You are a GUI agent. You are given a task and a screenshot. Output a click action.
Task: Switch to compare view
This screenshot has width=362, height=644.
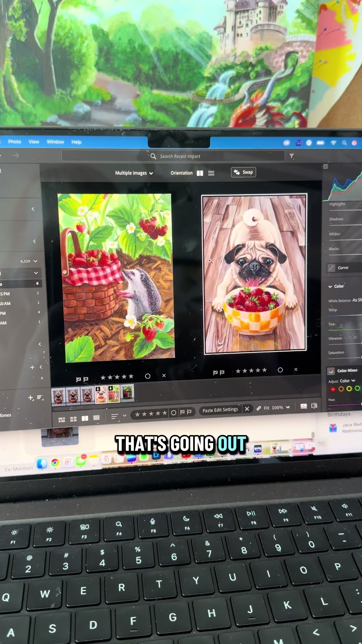point(85,418)
